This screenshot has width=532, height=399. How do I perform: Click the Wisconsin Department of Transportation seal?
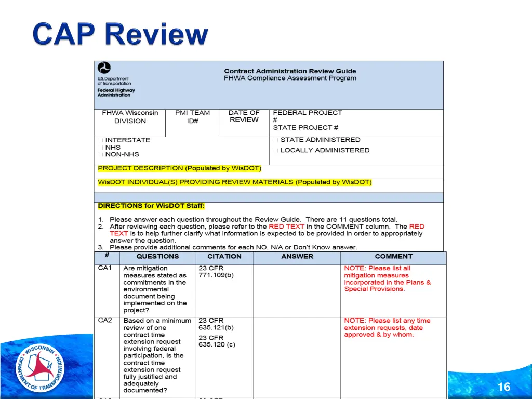coord(40,368)
